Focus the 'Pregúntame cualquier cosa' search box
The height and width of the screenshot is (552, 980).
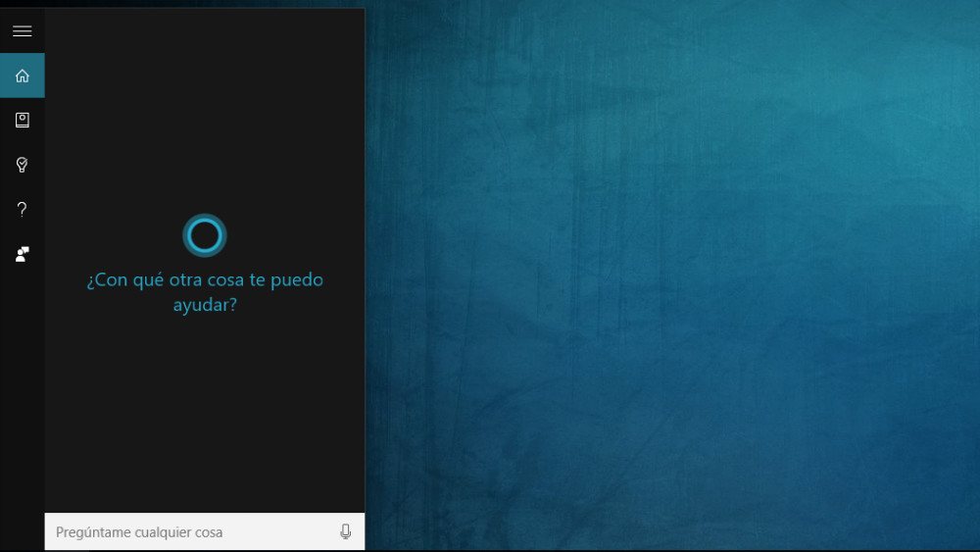[205, 531]
